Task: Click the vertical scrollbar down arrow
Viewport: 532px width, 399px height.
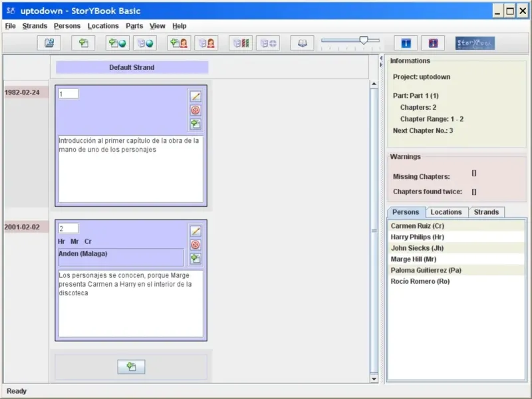Action: [x=374, y=378]
